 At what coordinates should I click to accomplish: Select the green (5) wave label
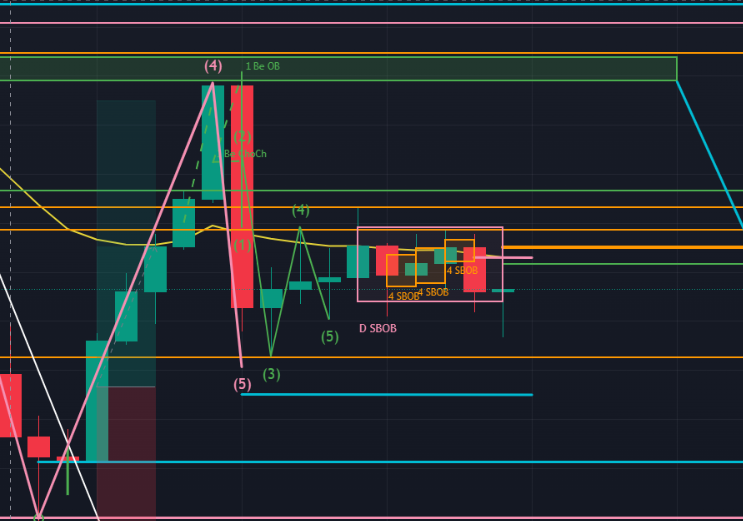pos(329,336)
